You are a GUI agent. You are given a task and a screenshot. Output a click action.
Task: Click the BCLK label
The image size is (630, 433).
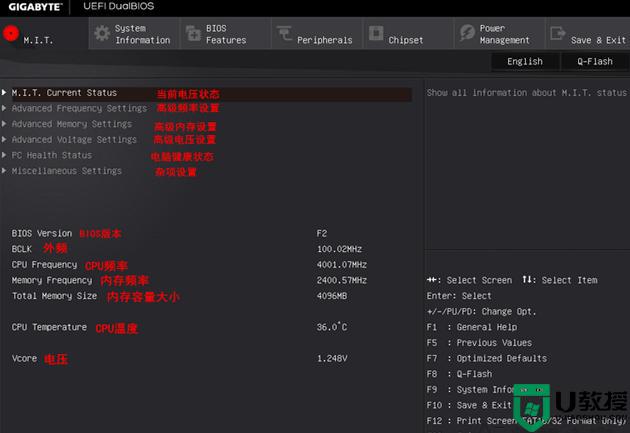(x=21, y=249)
